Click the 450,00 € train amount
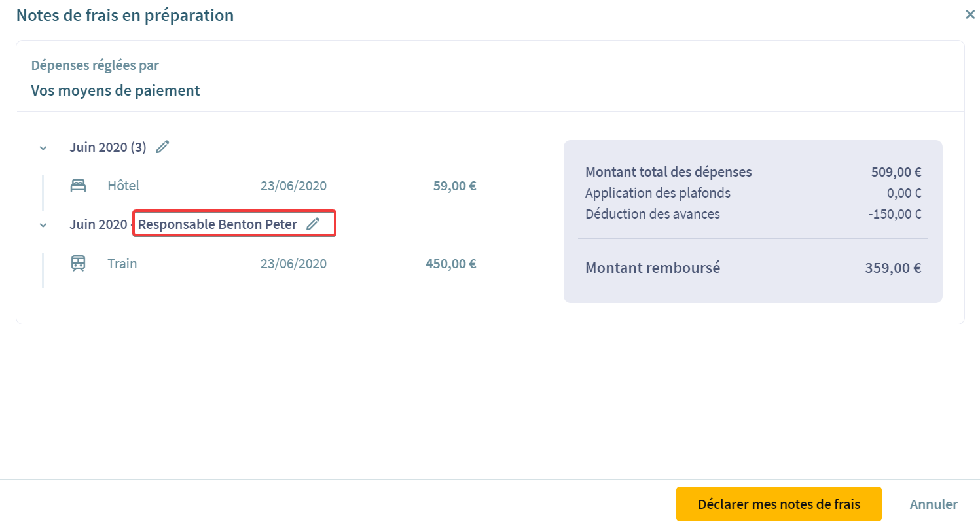Image resolution: width=980 pixels, height=526 pixels. [x=451, y=264]
